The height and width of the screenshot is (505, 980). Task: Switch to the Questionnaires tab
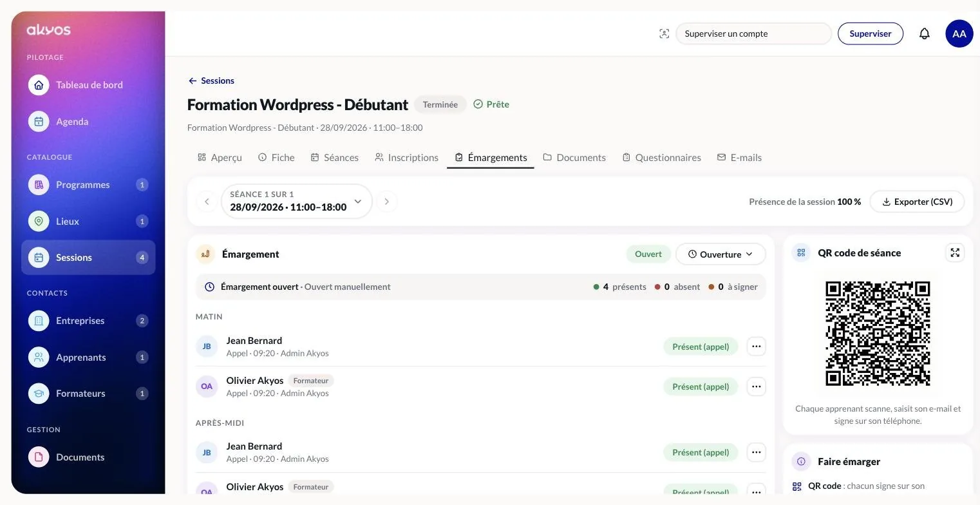pos(661,158)
